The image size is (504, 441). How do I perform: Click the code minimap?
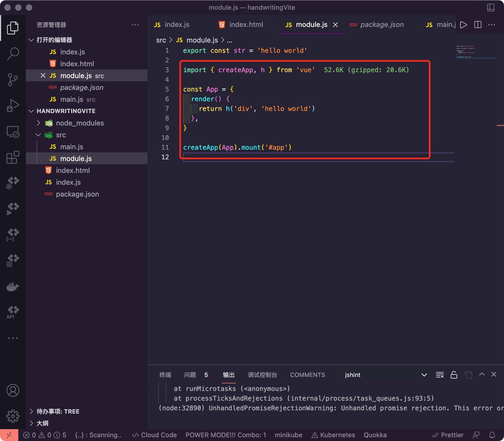[476, 52]
